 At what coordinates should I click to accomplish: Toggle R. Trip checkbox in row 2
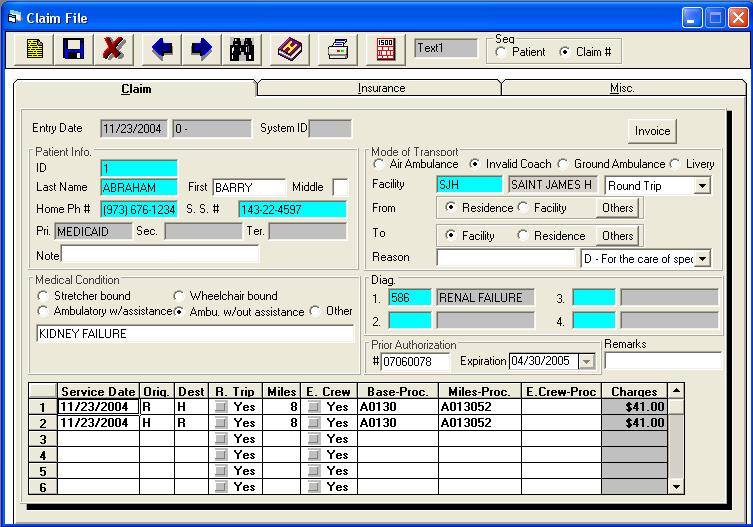point(221,423)
